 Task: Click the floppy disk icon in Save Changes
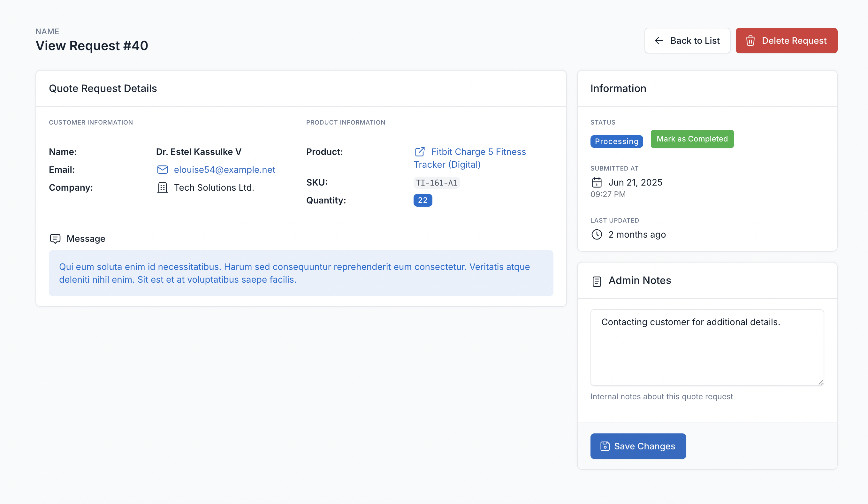tap(605, 446)
